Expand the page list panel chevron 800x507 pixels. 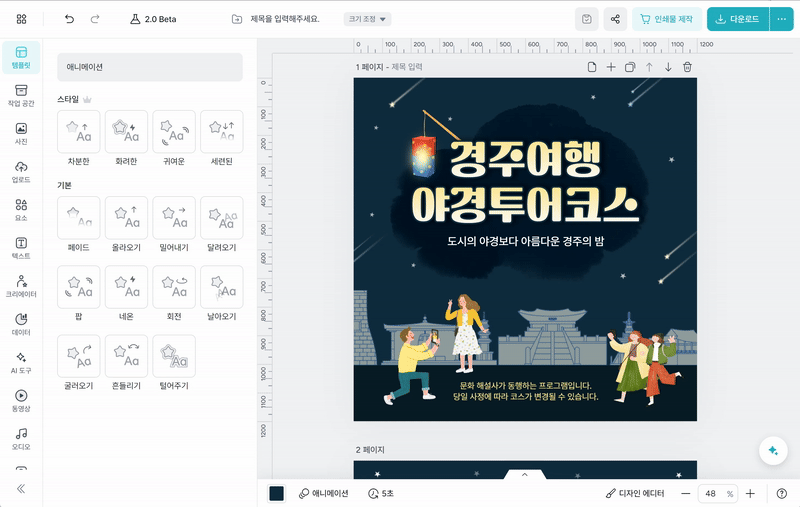[x=524, y=474]
